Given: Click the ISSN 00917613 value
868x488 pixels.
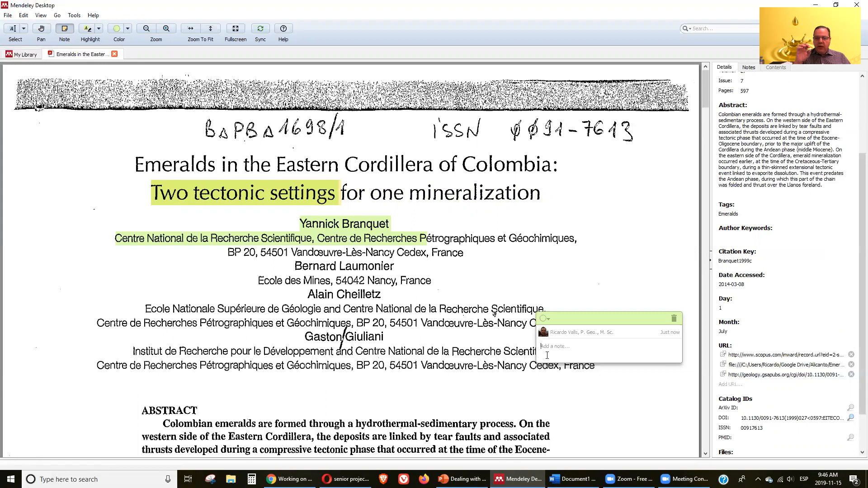Looking at the screenshot, I should (751, 428).
